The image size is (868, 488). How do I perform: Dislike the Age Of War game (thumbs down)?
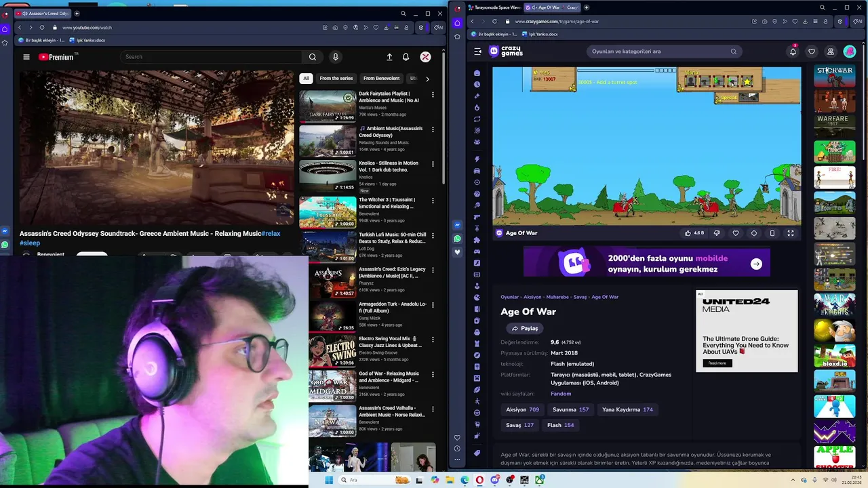click(x=717, y=233)
